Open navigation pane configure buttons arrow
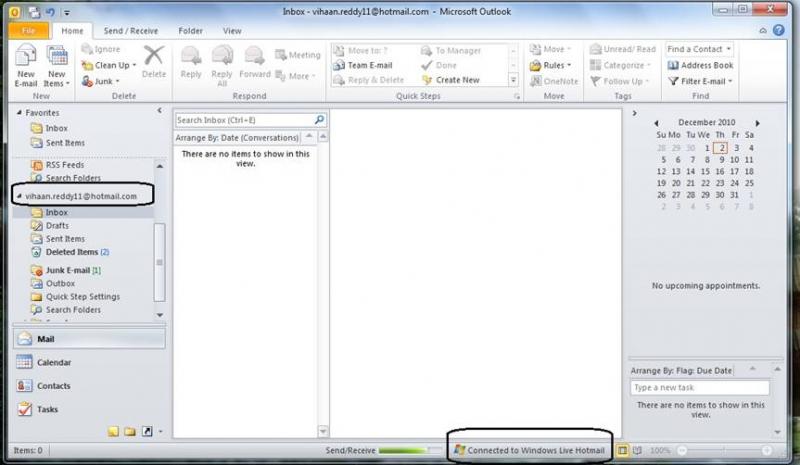The width and height of the screenshot is (800, 465). [x=160, y=432]
